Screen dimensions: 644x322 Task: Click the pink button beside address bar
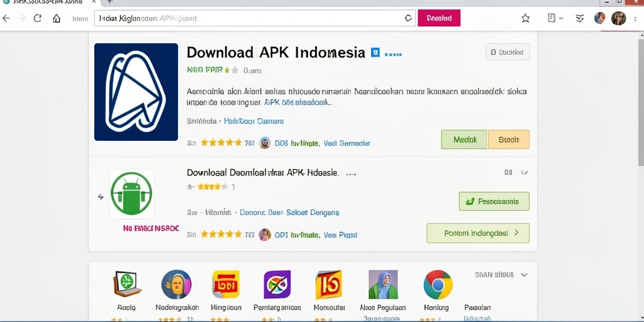tap(439, 18)
